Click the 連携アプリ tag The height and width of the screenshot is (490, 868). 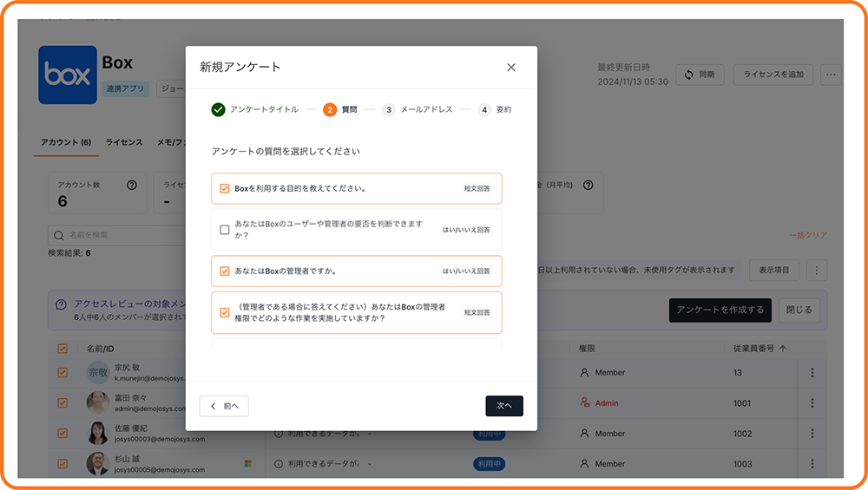point(125,88)
